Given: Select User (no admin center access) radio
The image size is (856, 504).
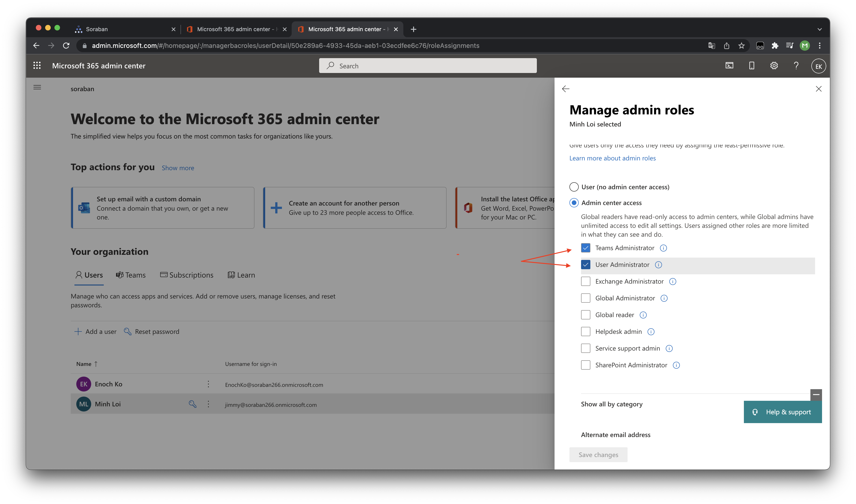Looking at the screenshot, I should point(574,187).
